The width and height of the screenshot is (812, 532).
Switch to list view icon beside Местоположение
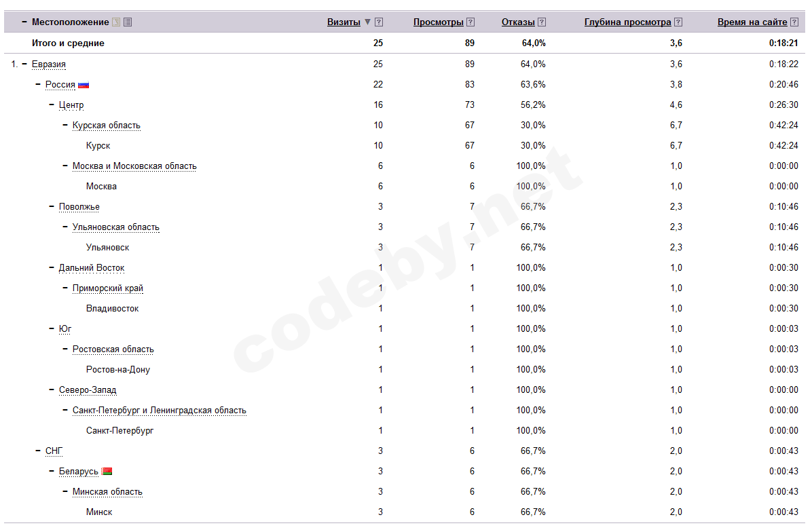(128, 22)
